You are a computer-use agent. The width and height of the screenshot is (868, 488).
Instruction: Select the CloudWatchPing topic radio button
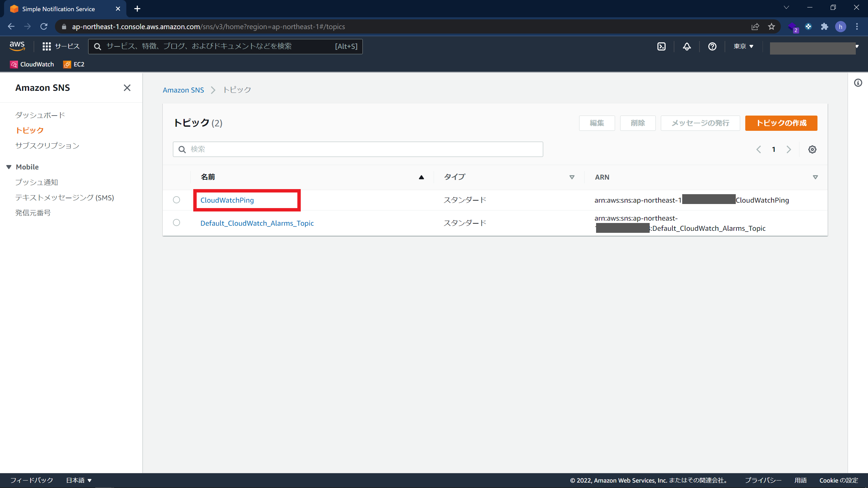point(176,200)
